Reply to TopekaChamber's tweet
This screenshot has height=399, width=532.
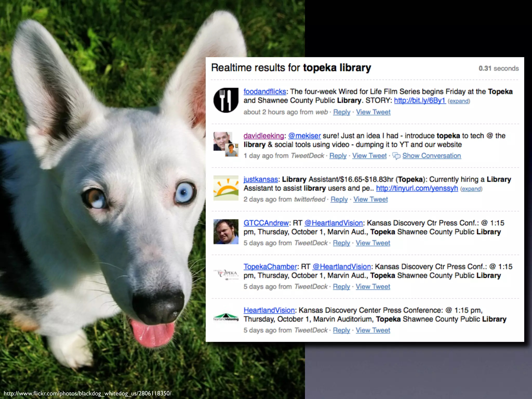342,287
